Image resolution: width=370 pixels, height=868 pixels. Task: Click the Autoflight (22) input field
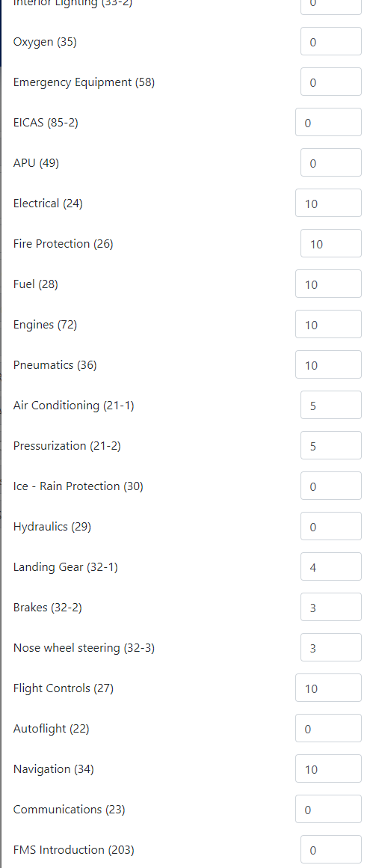(x=329, y=729)
